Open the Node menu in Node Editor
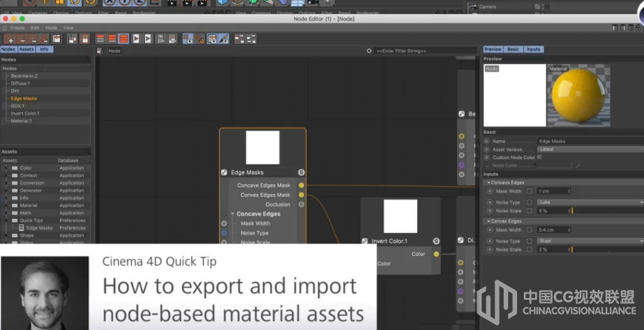The image size is (644, 330). tap(51, 28)
